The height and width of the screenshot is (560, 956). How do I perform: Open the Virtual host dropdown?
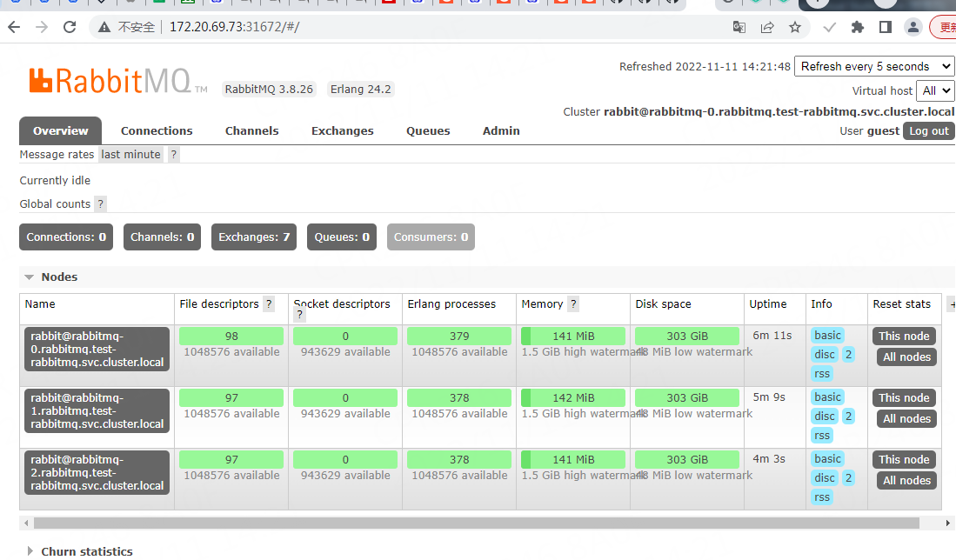[934, 90]
